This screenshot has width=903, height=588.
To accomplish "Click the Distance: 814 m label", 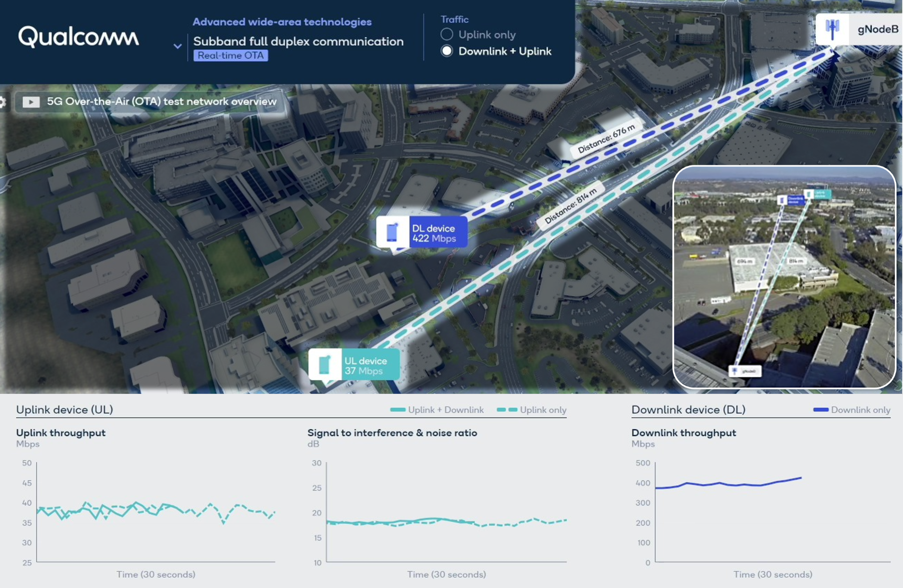I will (570, 206).
